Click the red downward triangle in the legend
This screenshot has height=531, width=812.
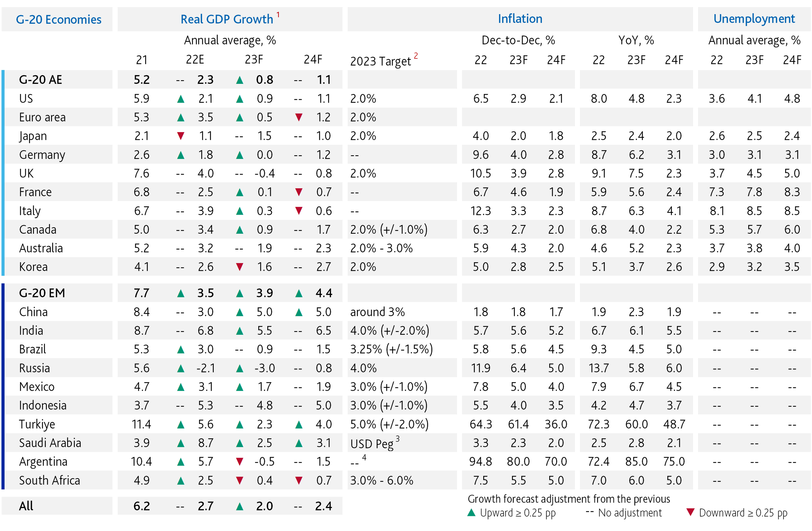pos(690,512)
